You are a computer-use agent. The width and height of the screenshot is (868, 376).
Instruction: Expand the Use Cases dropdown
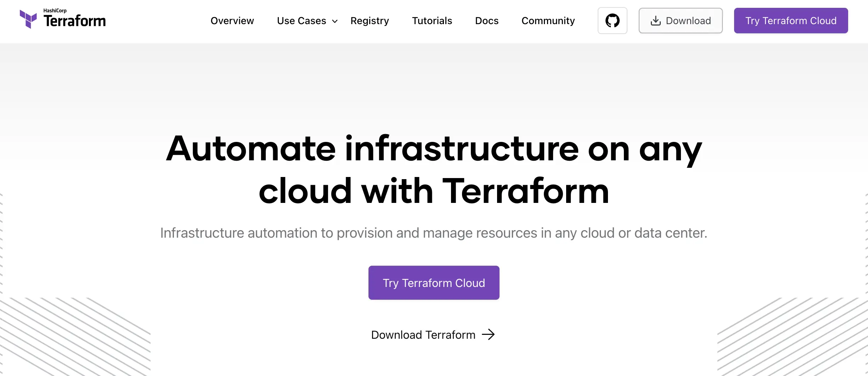tap(301, 21)
